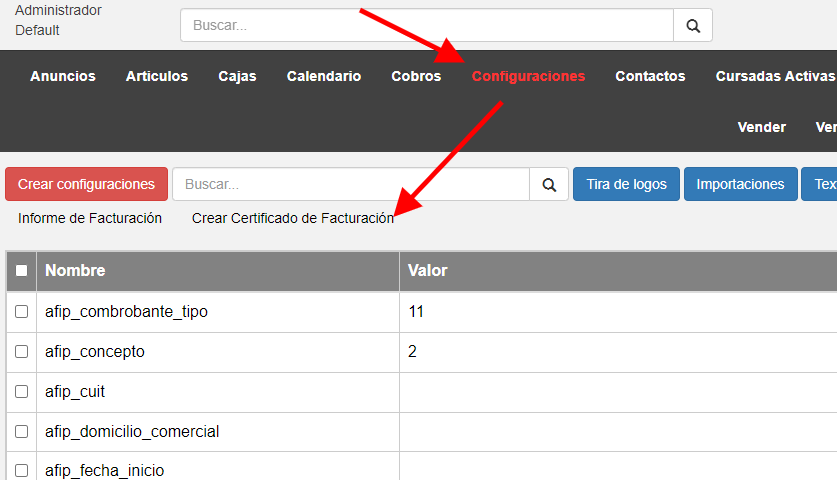
Task: Click the top search magnifier icon
Action: (693, 25)
